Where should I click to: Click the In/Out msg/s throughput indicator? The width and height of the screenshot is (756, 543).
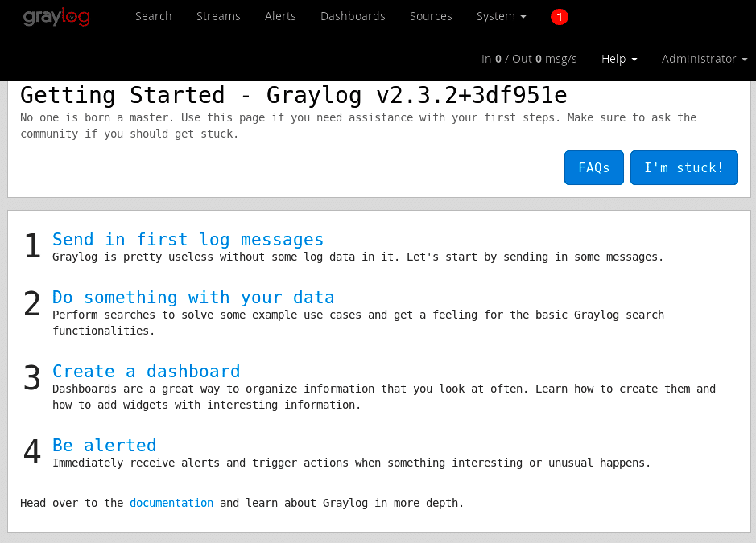pyautogui.click(x=529, y=59)
